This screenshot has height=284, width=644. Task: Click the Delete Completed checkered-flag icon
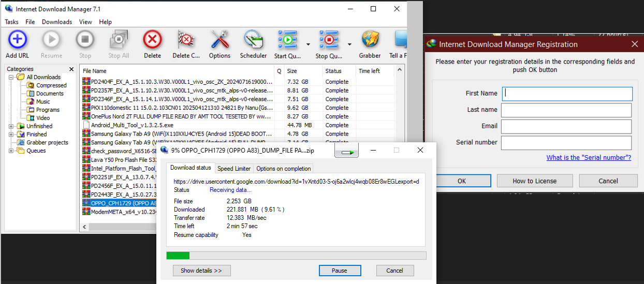pyautogui.click(x=186, y=39)
